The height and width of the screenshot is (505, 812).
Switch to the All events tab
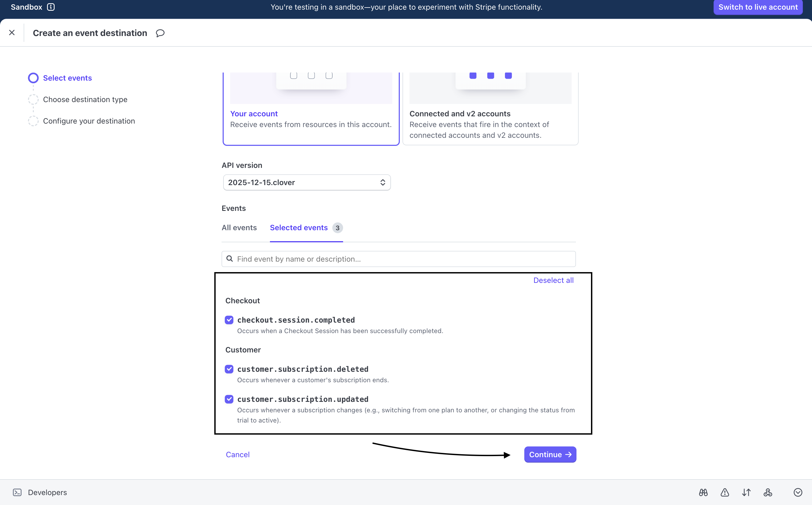[239, 228]
